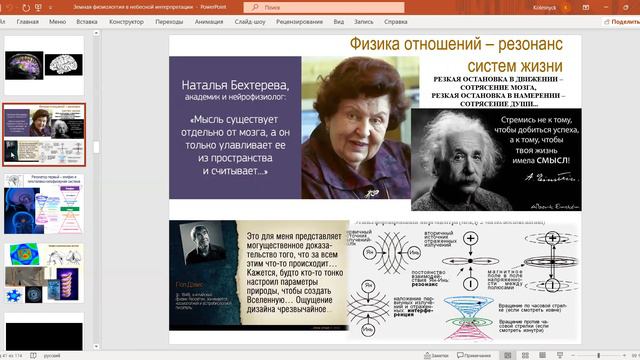Toggle the Заметки notes pane button

436,356
